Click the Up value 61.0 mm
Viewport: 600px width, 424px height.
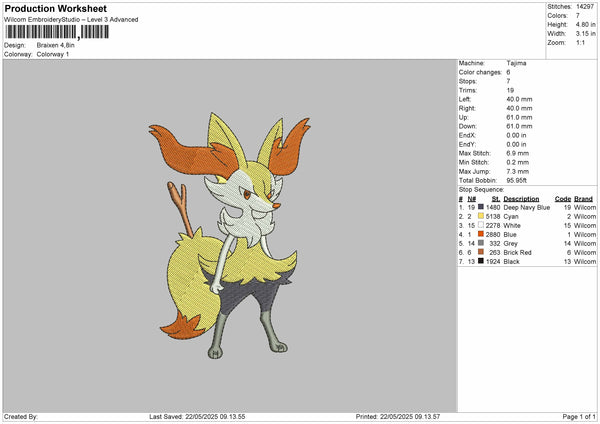click(x=519, y=117)
